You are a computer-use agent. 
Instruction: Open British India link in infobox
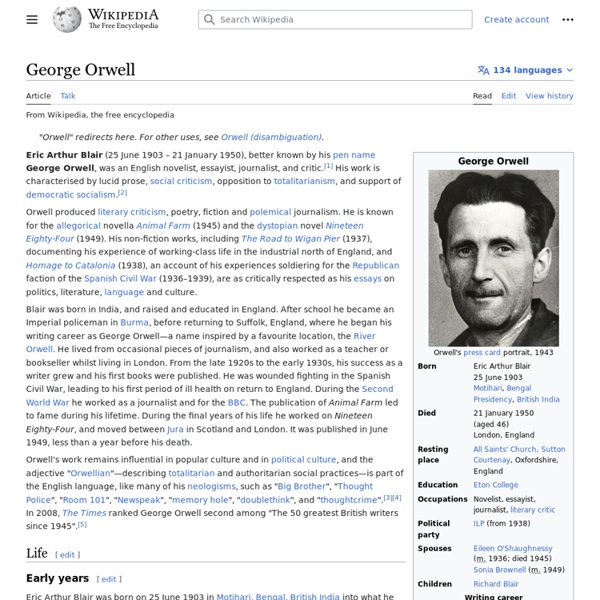[538, 399]
